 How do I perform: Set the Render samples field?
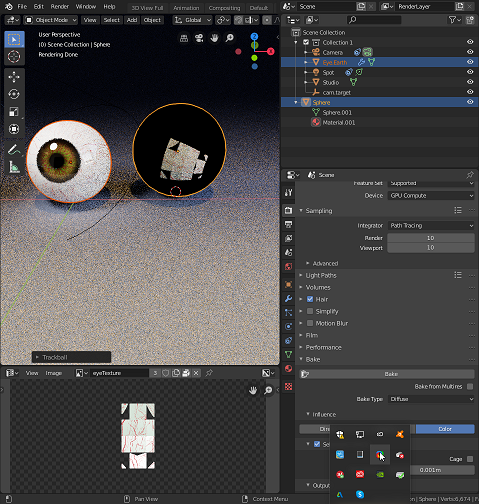pyautogui.click(x=431, y=238)
